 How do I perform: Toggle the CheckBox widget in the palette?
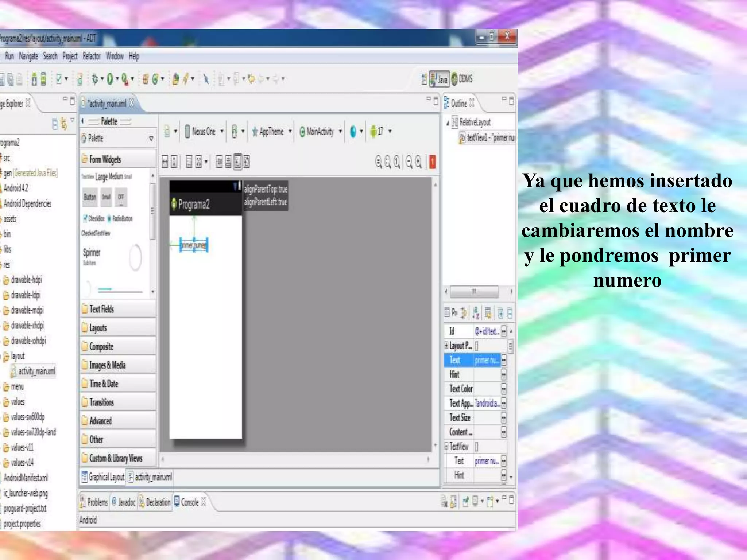(x=94, y=218)
